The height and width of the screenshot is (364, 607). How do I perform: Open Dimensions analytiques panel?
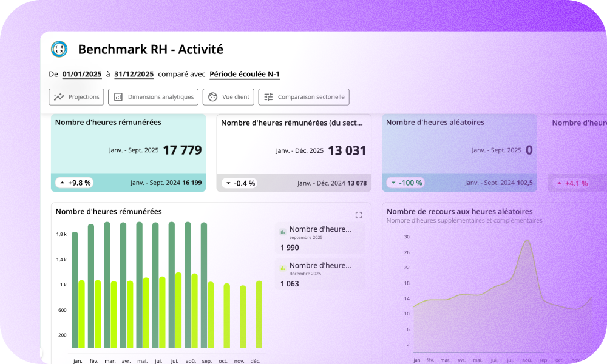(x=154, y=97)
